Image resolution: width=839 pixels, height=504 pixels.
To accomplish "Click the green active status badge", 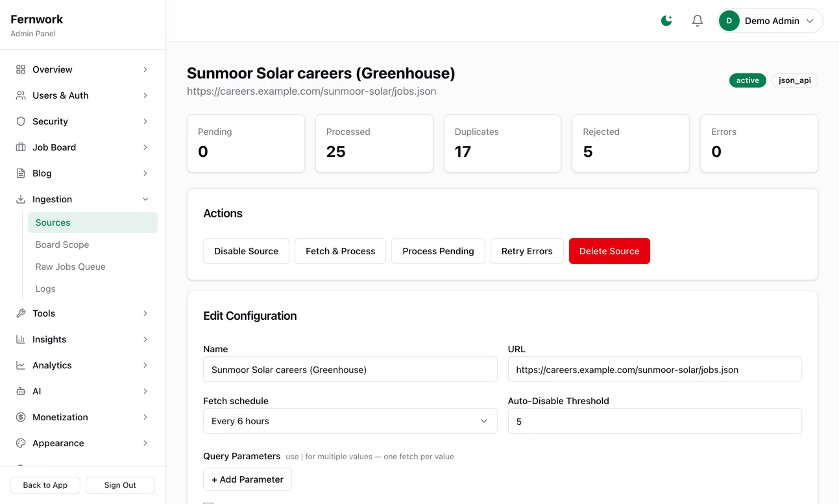I will coord(748,80).
